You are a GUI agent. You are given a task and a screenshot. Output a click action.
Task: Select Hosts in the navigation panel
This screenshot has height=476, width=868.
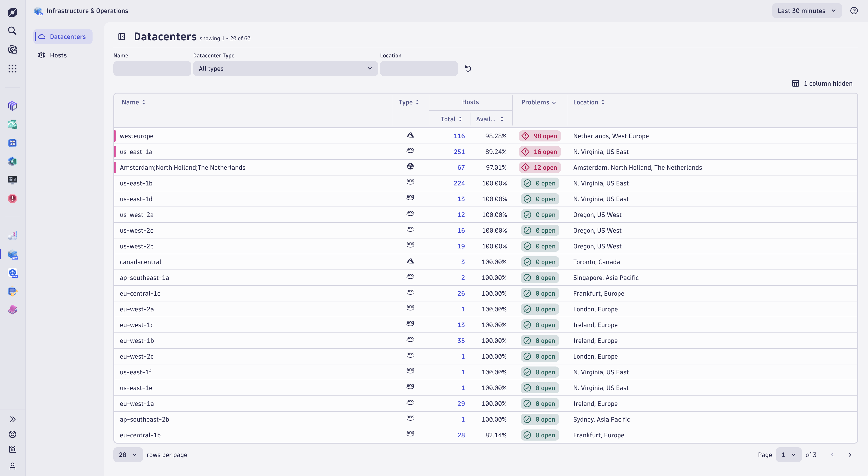58,55
